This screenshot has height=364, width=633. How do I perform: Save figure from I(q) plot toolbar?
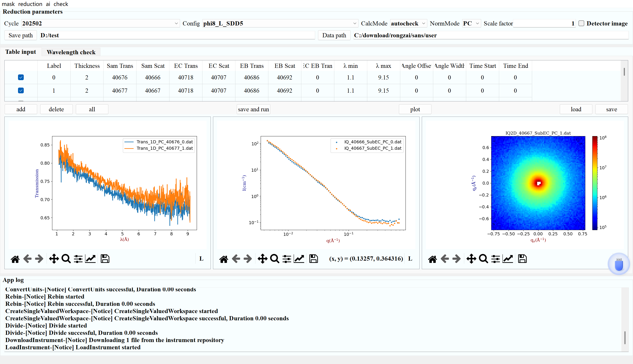coord(313,259)
